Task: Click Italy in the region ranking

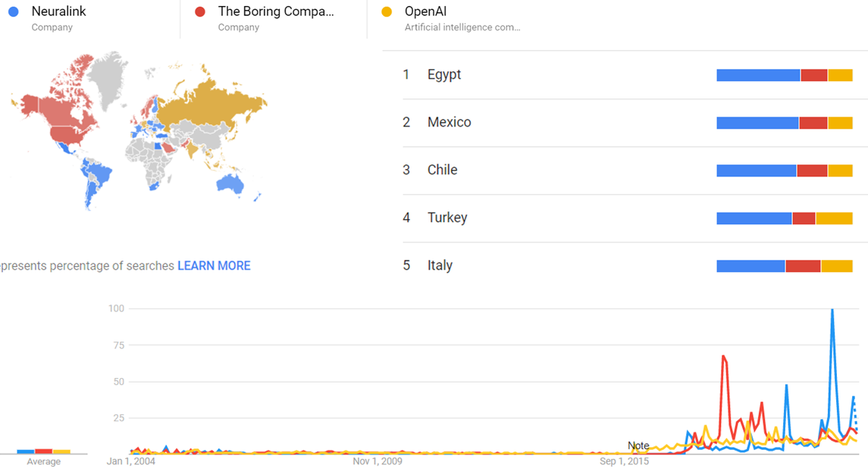Action: [440, 266]
